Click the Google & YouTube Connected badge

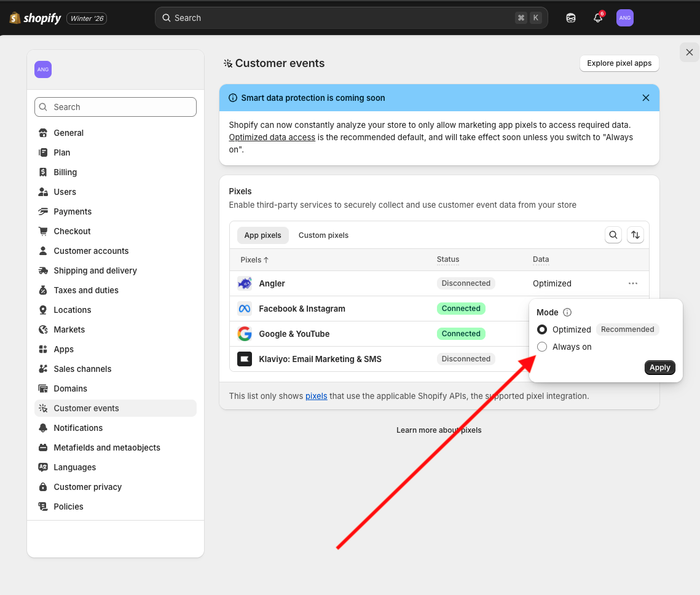click(x=461, y=334)
